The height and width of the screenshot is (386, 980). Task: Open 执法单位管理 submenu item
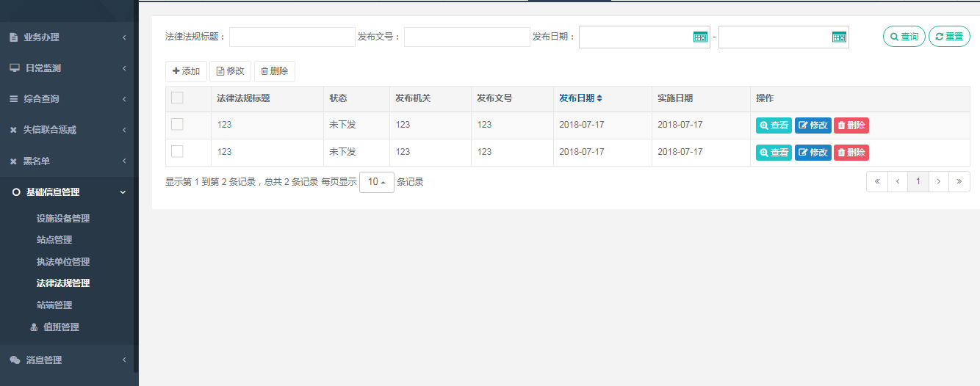pyautogui.click(x=63, y=262)
